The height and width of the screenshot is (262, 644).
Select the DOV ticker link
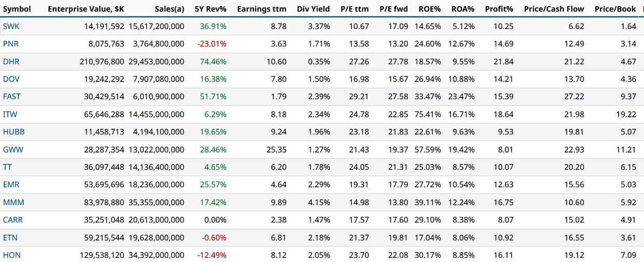coord(11,79)
